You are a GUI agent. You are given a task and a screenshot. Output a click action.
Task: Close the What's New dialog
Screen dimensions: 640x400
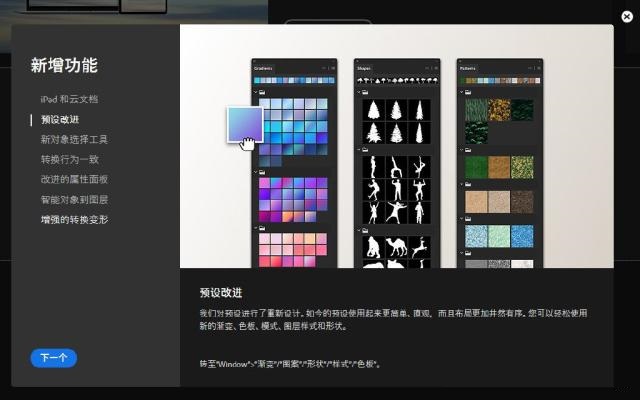627,16
